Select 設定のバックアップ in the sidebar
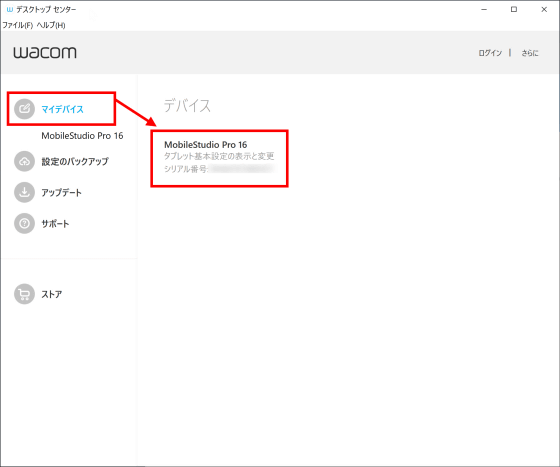Viewport: 560px width, 467px height. (75, 161)
